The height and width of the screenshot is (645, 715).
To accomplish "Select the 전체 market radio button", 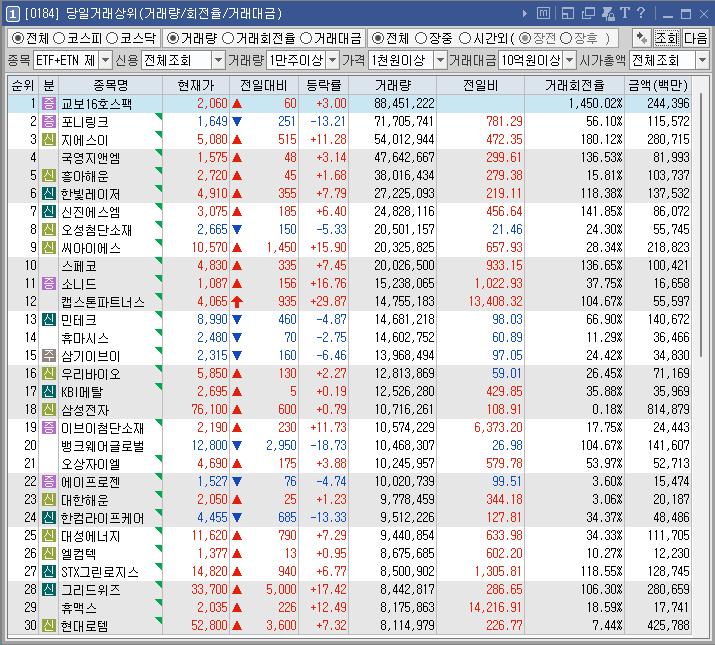I will [18, 38].
